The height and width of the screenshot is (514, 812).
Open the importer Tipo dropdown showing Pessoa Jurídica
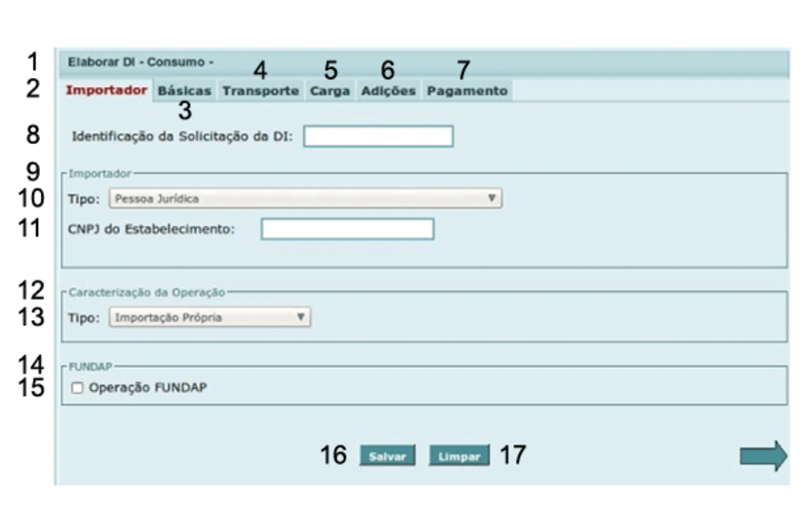coord(305,199)
